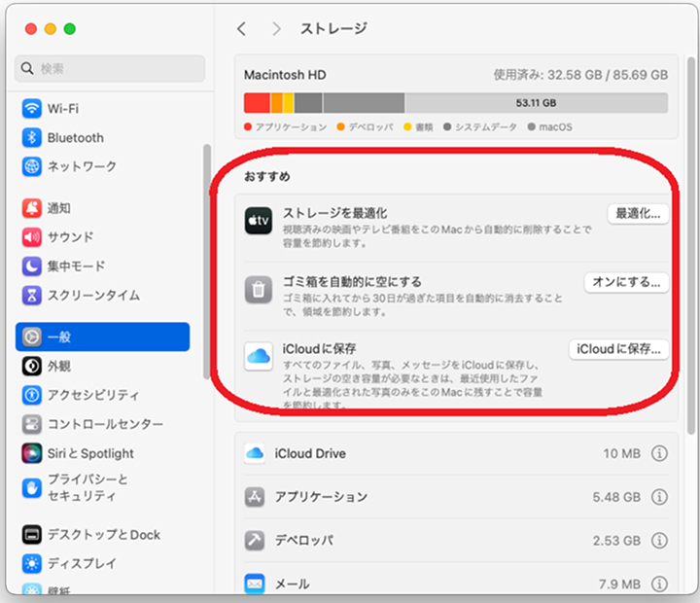
Task: Open サウンド speaker icon
Action: [x=32, y=237]
